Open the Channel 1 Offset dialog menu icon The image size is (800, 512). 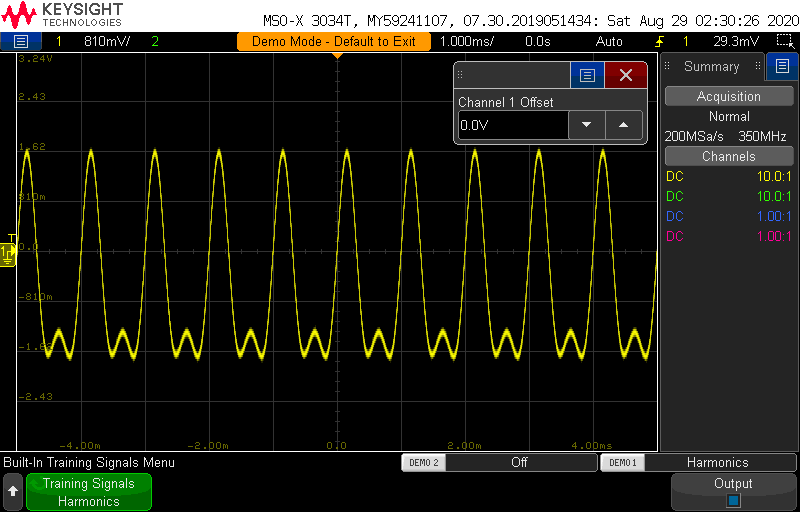pos(587,76)
